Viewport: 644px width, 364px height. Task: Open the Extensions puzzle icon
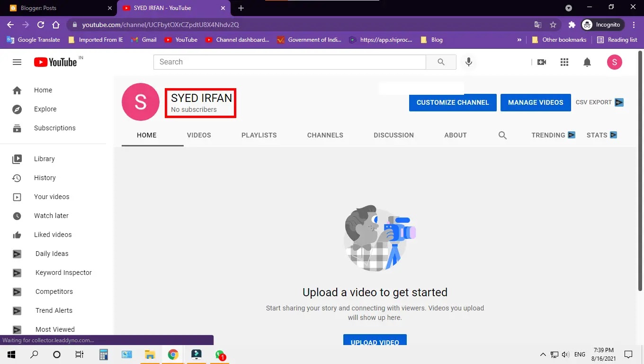tap(572, 25)
